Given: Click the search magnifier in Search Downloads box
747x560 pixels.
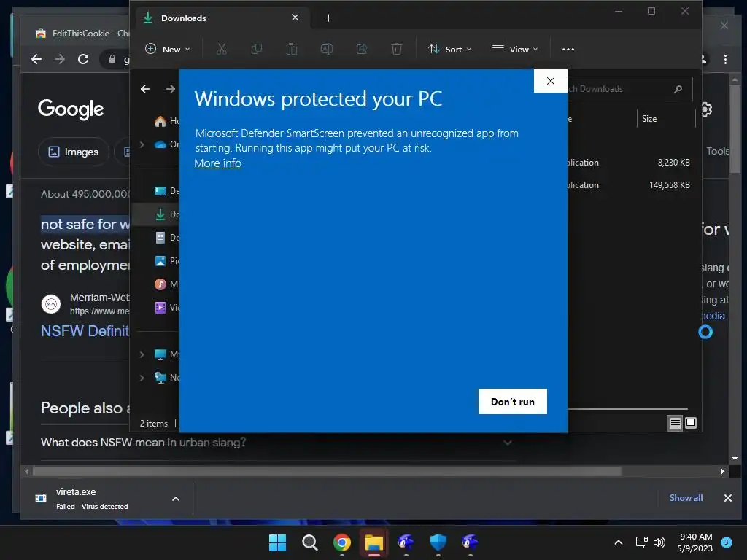Looking at the screenshot, I should click(678, 89).
